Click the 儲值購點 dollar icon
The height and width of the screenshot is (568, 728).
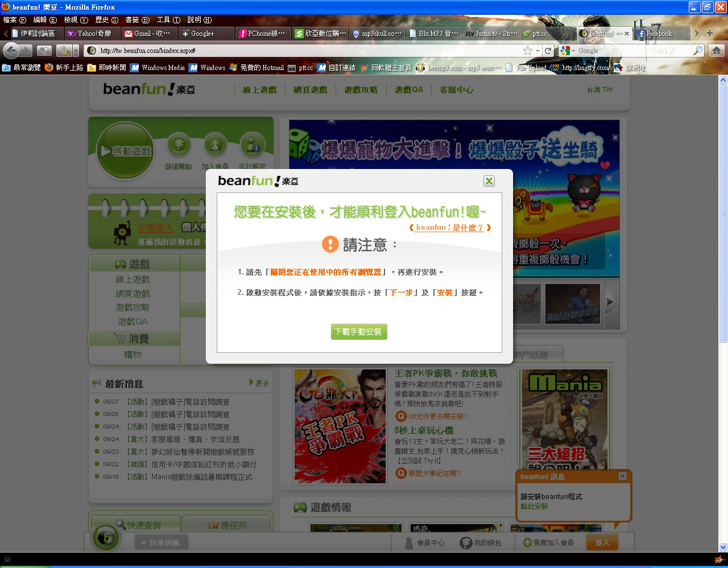tap(179, 146)
